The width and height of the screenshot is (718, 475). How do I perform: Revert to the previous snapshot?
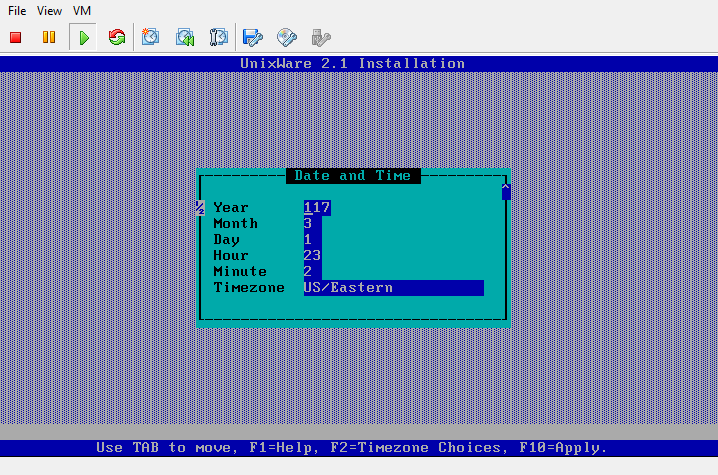185,37
